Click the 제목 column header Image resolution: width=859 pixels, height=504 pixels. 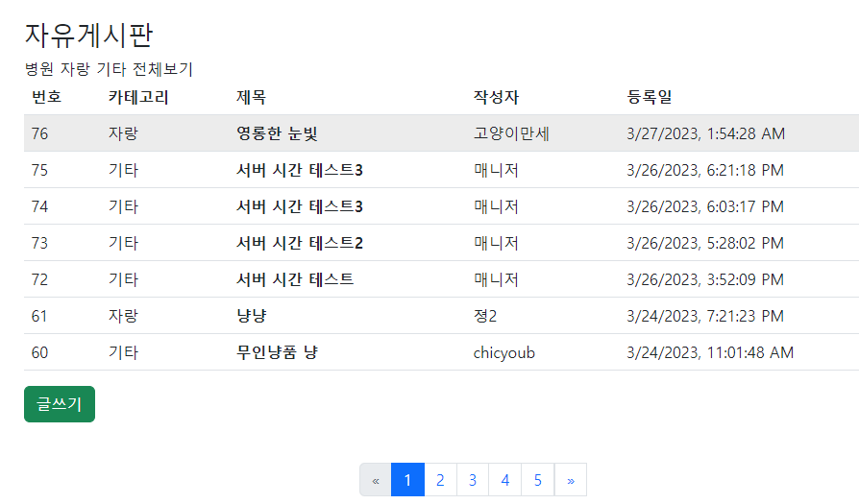coord(251,97)
